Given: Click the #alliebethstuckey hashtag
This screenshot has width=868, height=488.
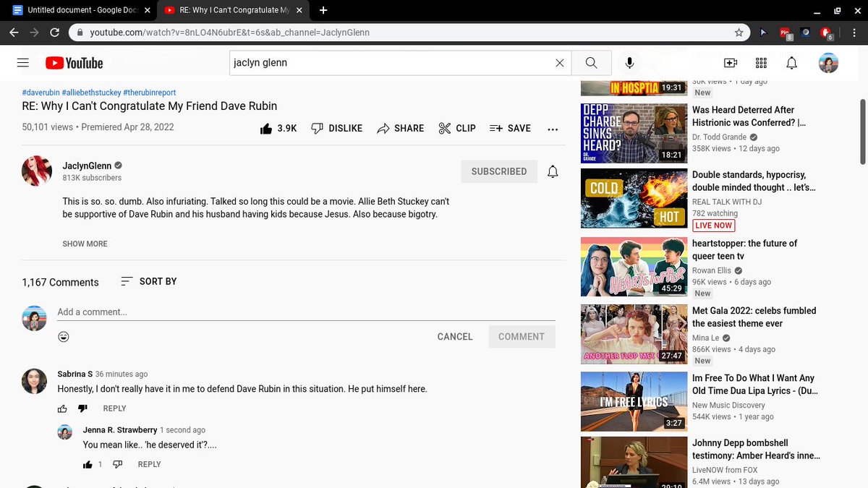Looking at the screenshot, I should point(91,93).
